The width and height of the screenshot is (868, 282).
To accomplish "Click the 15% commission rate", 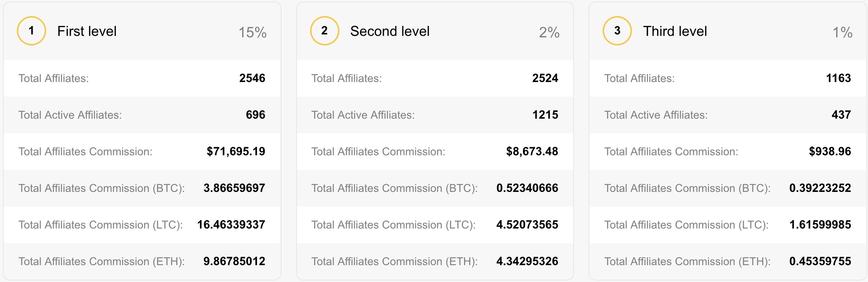I will point(252,32).
